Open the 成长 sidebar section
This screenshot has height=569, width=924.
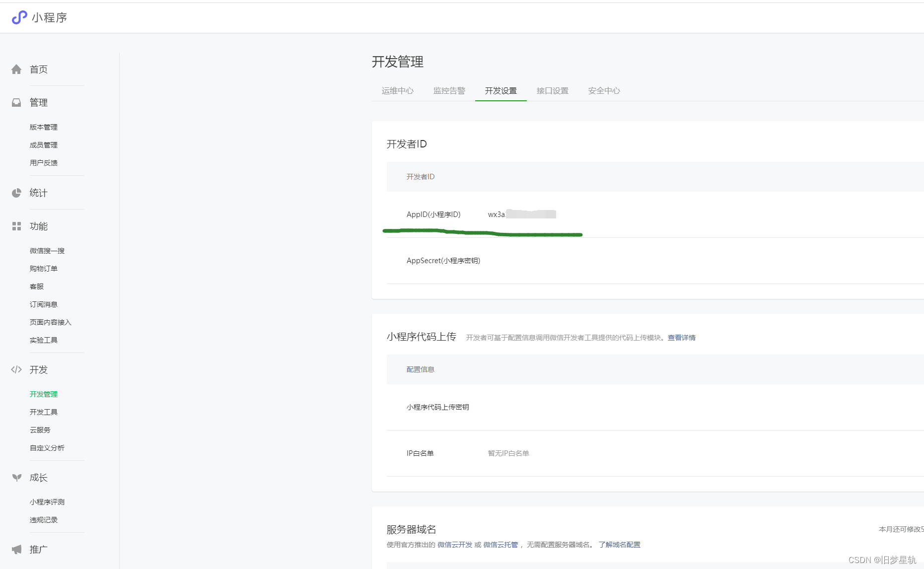tap(39, 478)
